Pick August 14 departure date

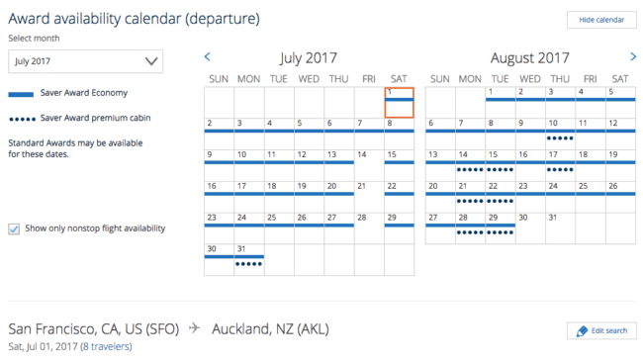470,165
